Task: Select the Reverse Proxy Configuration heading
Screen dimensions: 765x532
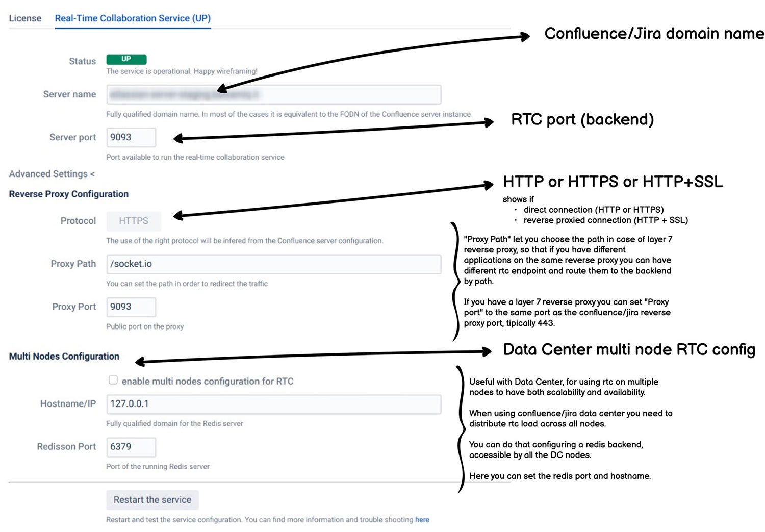Action: (68, 194)
